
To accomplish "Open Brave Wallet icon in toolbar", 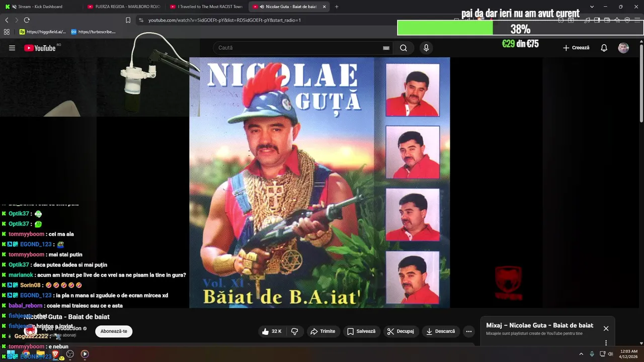I will (x=607, y=20).
